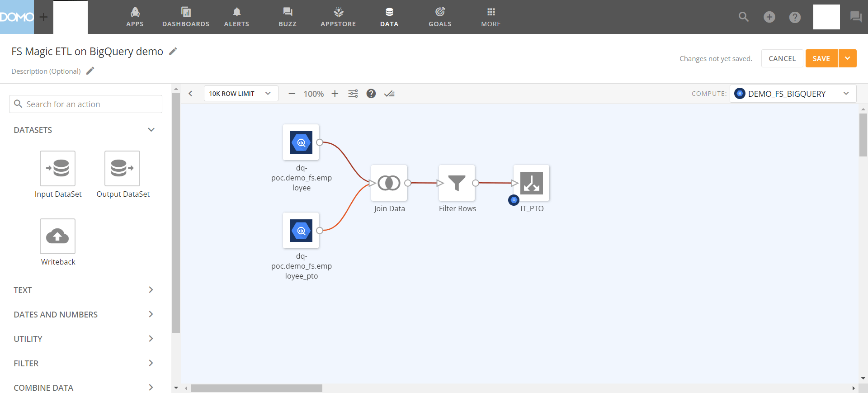Expand the Dates and Numbers section
Screen dimensions: 868x393
point(84,314)
